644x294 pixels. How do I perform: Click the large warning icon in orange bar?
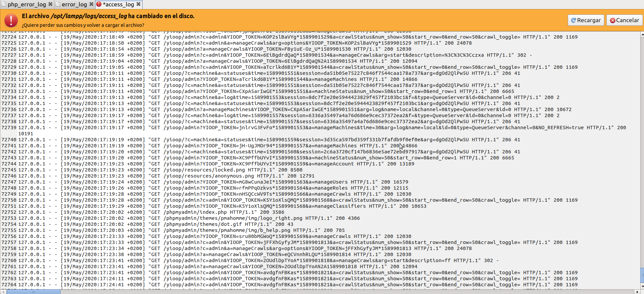pos(11,20)
